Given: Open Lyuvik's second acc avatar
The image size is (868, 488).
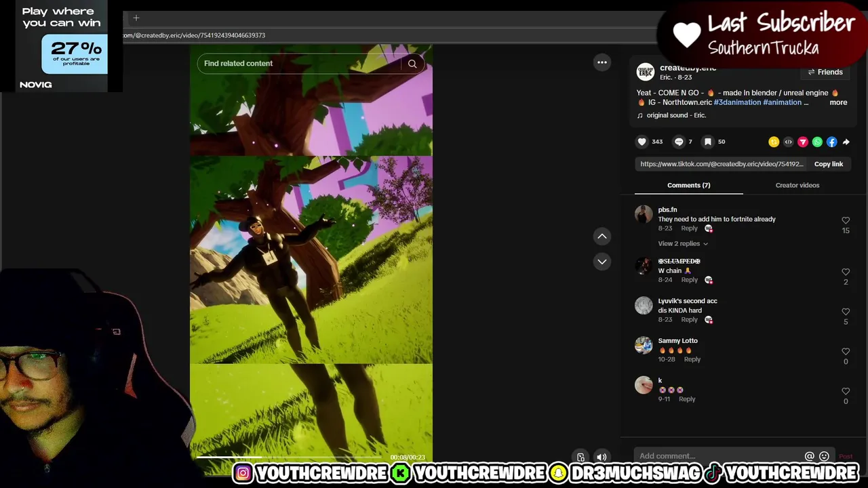Looking at the screenshot, I should 644,305.
